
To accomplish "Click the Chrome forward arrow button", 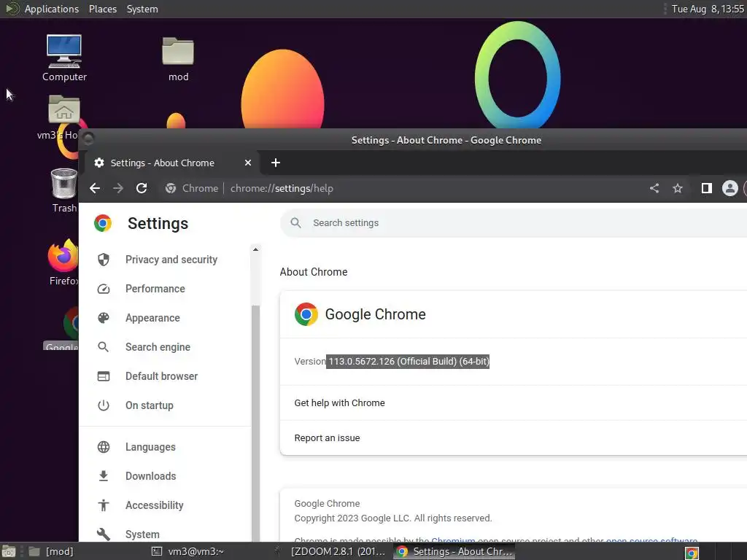I will click(x=117, y=188).
